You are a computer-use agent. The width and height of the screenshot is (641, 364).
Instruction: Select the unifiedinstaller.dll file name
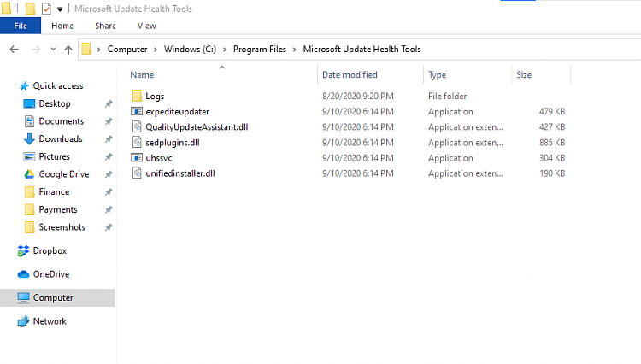(180, 173)
